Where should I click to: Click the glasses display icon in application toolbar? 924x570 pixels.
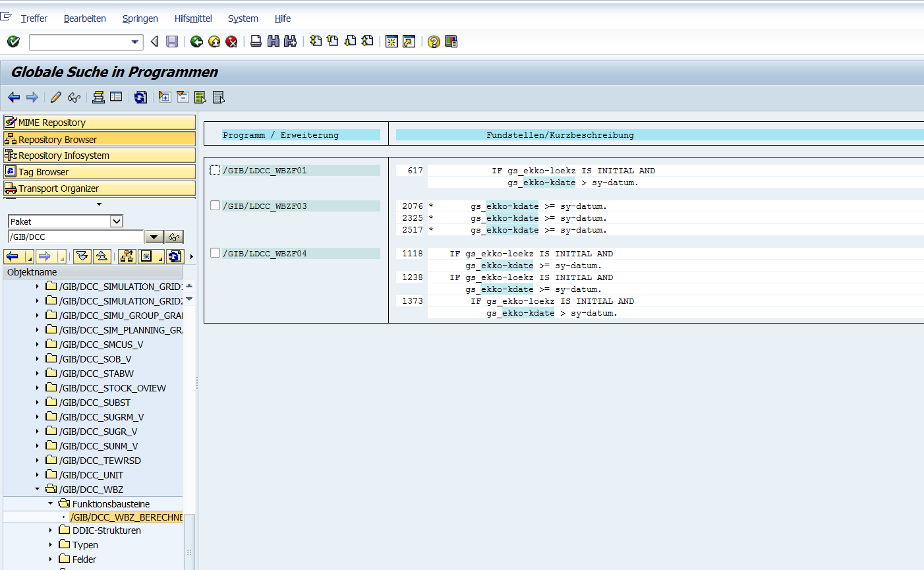74,98
